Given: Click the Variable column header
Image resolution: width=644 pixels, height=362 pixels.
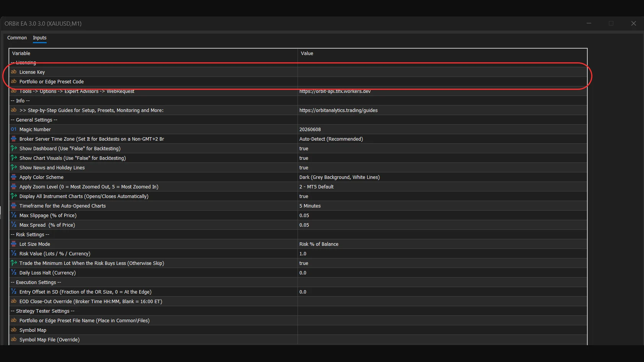Looking at the screenshot, I should pyautogui.click(x=153, y=53).
